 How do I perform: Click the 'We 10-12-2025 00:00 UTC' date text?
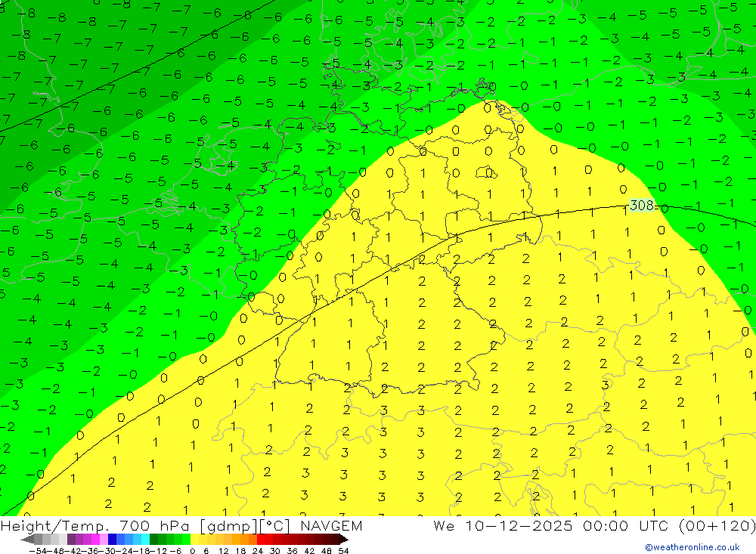pyautogui.click(x=553, y=525)
